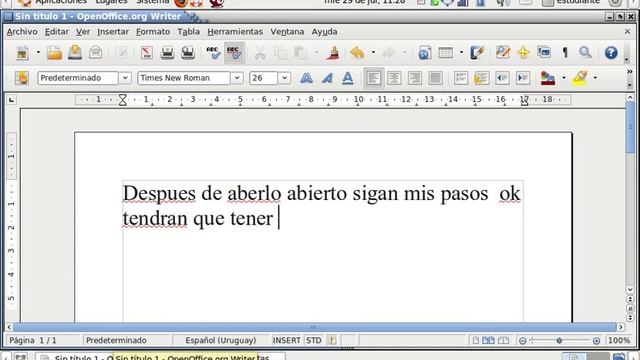This screenshot has height=360, width=640.
Task: Toggle Underline formatting
Action: [347, 78]
